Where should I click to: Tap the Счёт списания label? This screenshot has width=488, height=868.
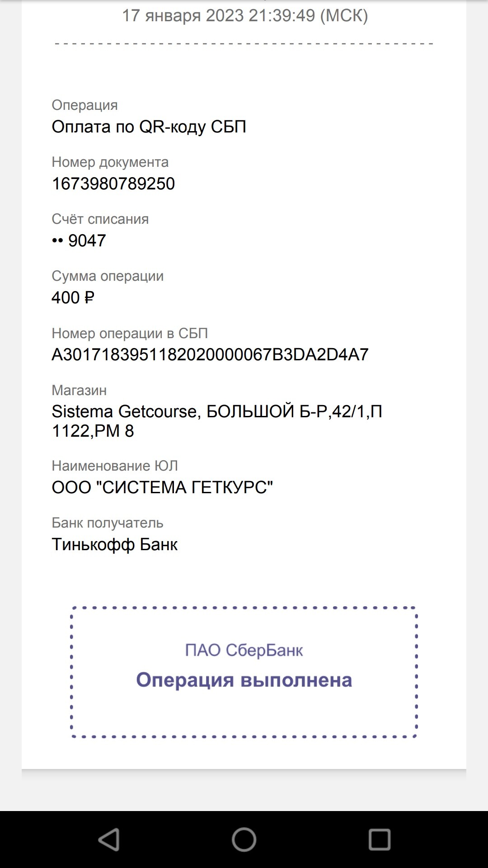coord(100,219)
